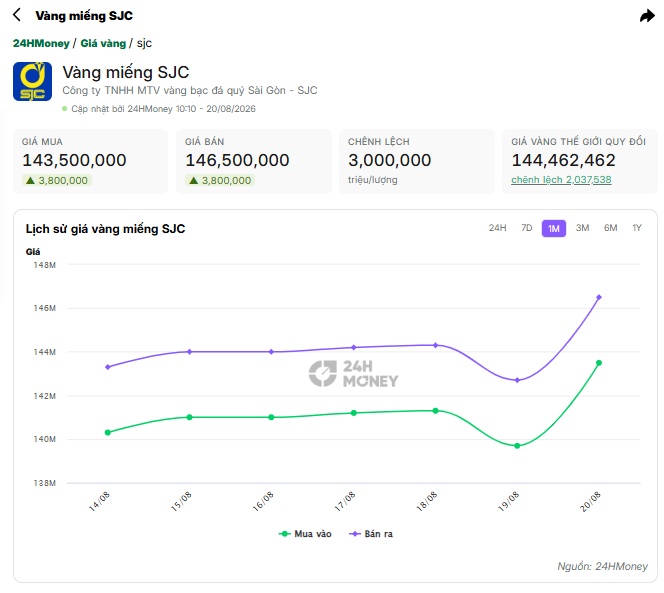Click the Bán ra point on 14/08
Screen dimensions: 664x593
tap(108, 367)
